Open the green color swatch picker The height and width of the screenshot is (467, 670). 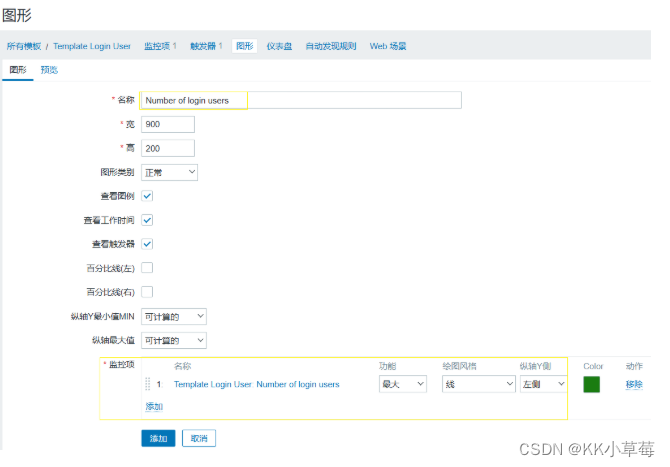[x=591, y=384]
